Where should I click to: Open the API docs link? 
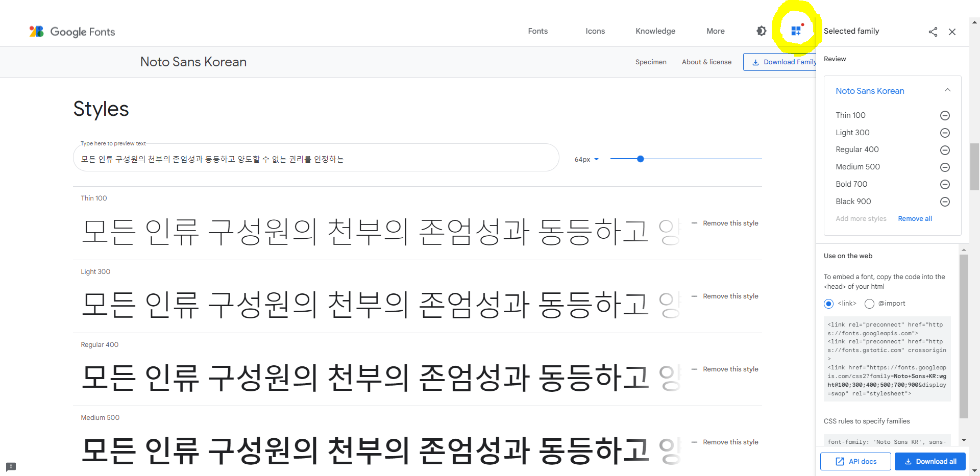(x=855, y=461)
